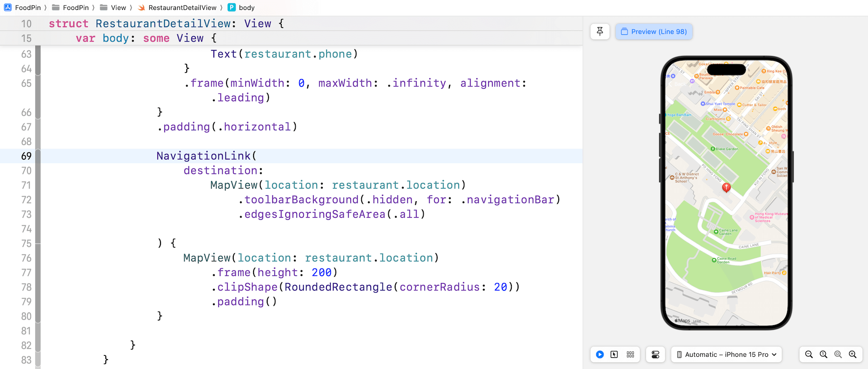
Task: Expand the body symbol breadcrumb
Action: click(x=246, y=8)
